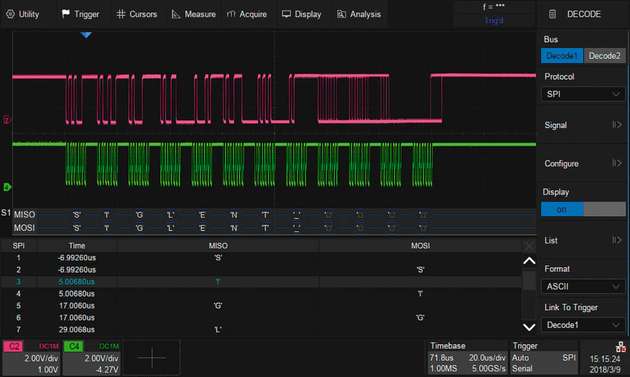Click the S1 MISO decode bus label
This screenshot has width=630, height=377.
point(24,215)
